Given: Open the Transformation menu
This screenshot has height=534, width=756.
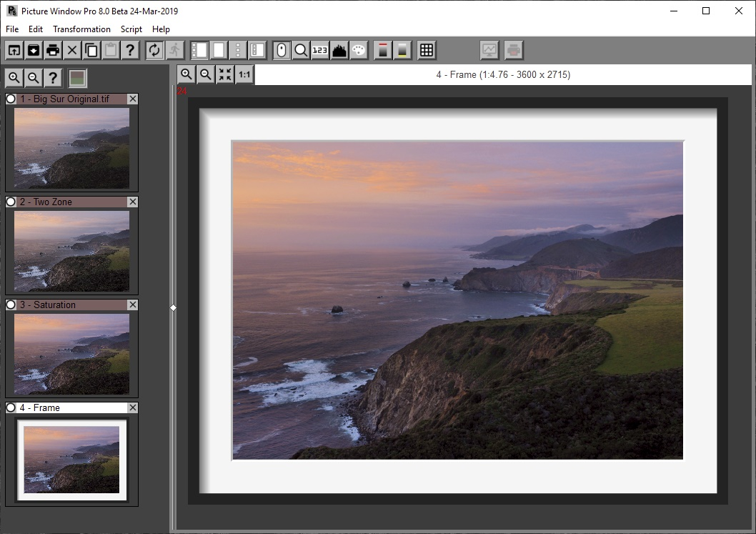Looking at the screenshot, I should (81, 29).
